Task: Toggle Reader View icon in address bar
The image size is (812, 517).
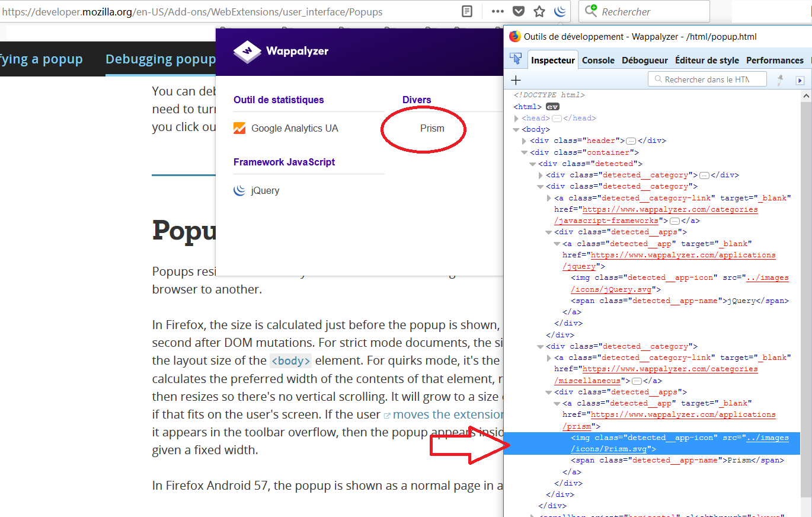Action: [467, 11]
